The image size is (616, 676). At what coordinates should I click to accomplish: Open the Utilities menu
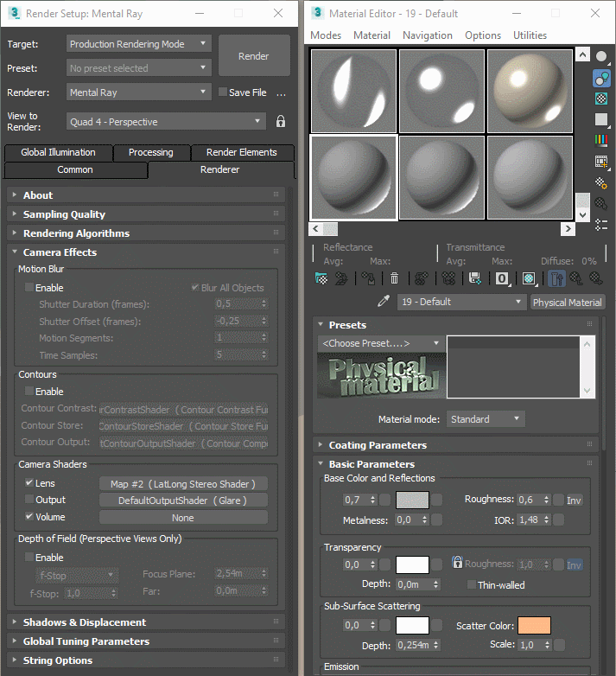(x=530, y=35)
